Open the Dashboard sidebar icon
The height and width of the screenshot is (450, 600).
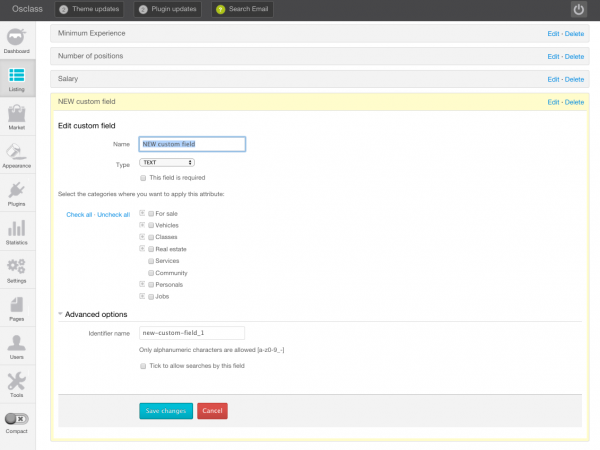click(17, 40)
